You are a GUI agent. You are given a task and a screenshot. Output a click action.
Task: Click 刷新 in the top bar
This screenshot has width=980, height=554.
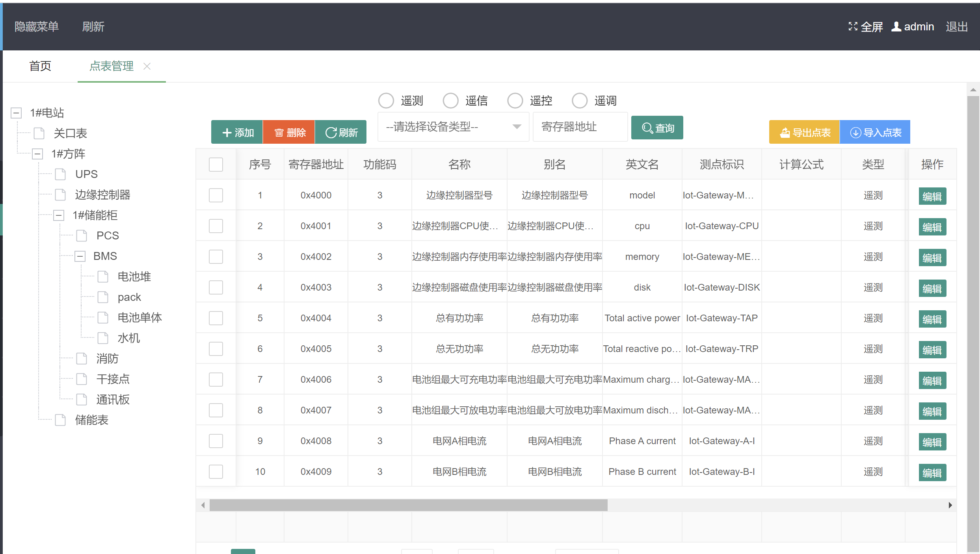(x=93, y=26)
